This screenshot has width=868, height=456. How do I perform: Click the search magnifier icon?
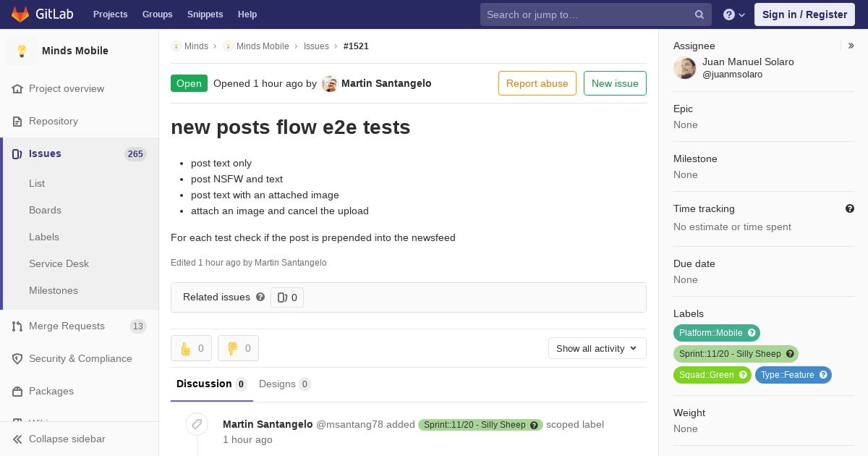pyautogui.click(x=699, y=14)
